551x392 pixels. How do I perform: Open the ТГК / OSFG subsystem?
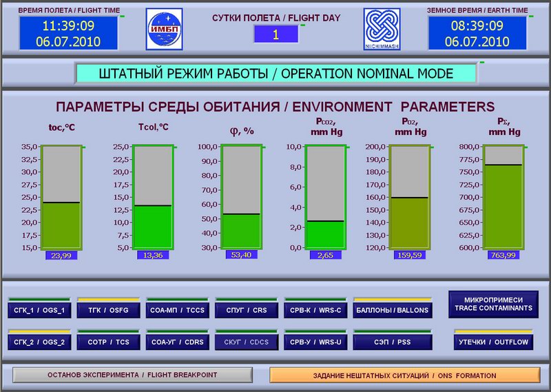coord(108,310)
